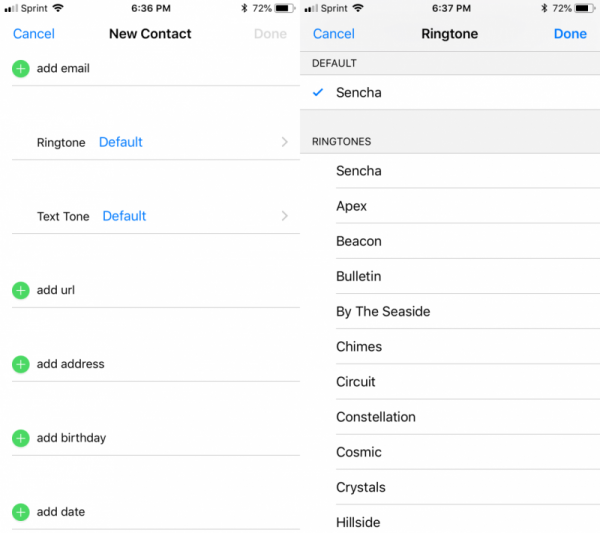600x533 pixels.
Task: Open the Ringtone chevron row
Action: pos(284,142)
